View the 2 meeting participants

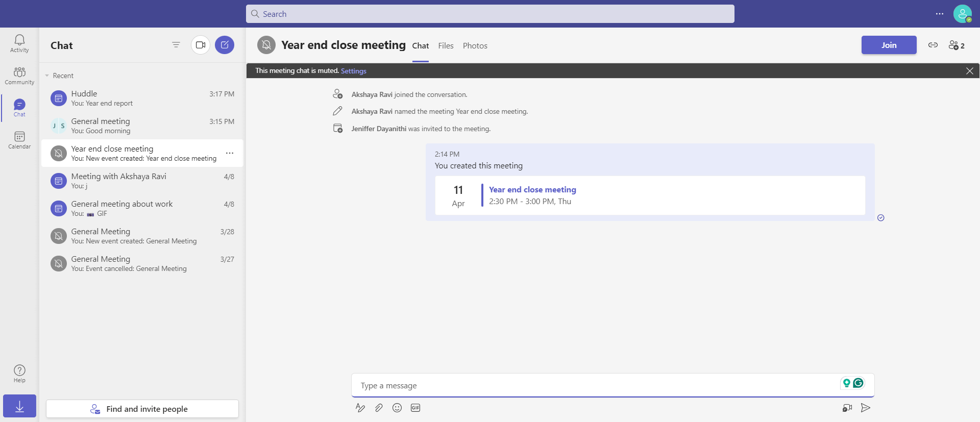coord(957,45)
